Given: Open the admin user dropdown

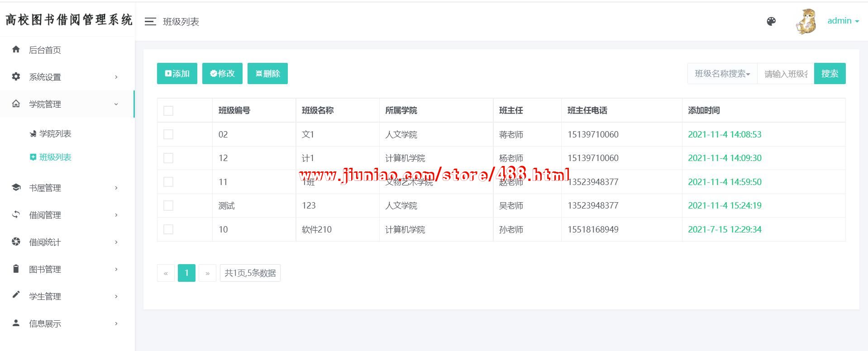Looking at the screenshot, I should click(x=843, y=21).
